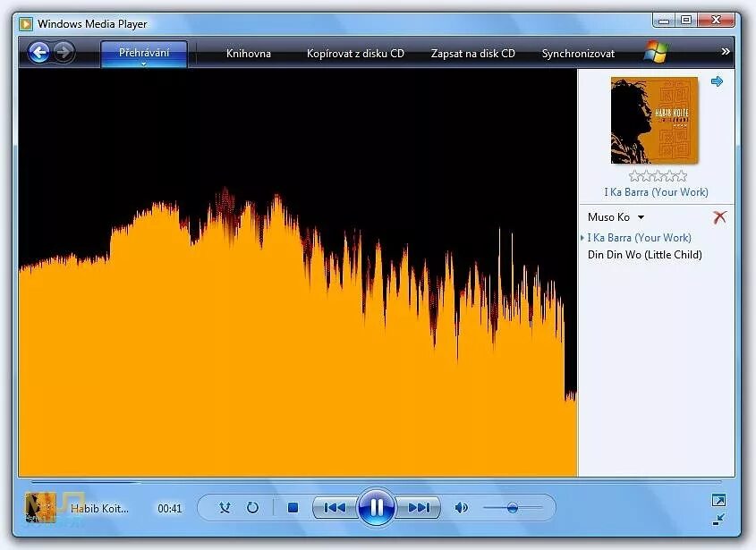Image resolution: width=756 pixels, height=550 pixels.
Task: Stop playback with the square button
Action: (293, 508)
